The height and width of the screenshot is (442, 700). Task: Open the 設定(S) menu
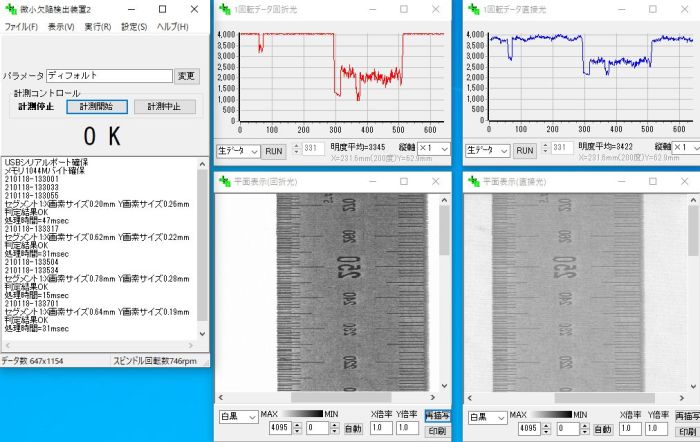coord(134,26)
